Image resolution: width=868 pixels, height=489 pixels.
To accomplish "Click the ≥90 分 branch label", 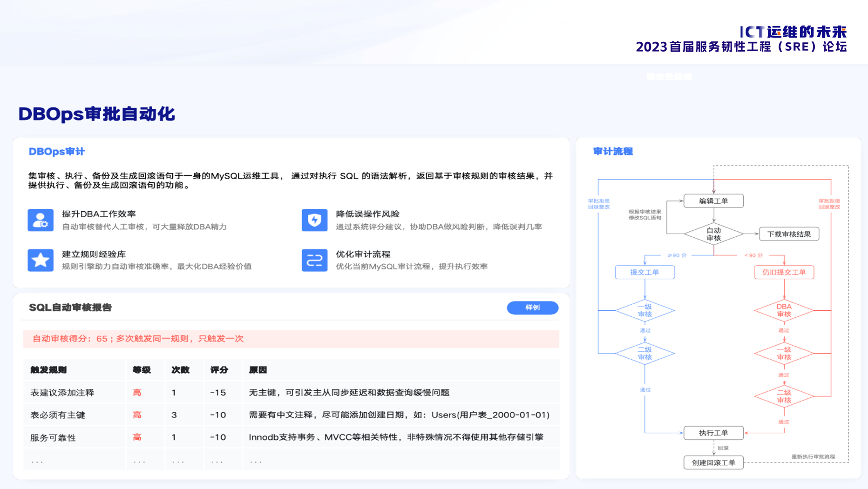I will click(677, 255).
